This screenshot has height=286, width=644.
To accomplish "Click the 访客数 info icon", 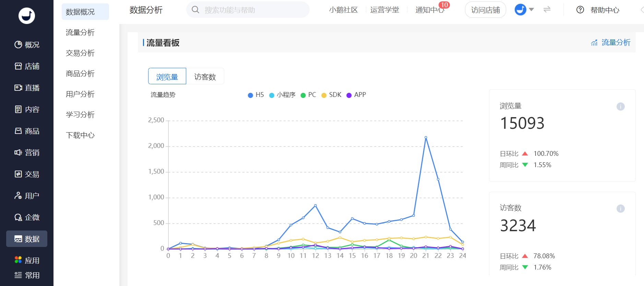I will (620, 209).
